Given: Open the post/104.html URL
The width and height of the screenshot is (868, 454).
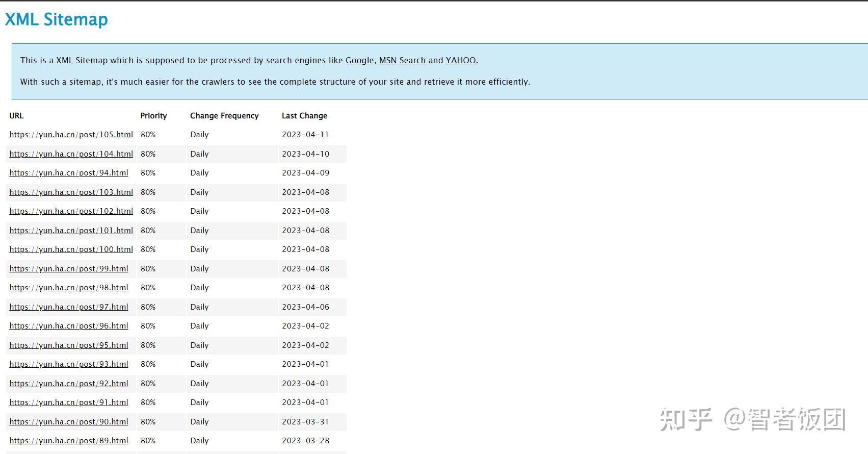Looking at the screenshot, I should pyautogui.click(x=71, y=154).
